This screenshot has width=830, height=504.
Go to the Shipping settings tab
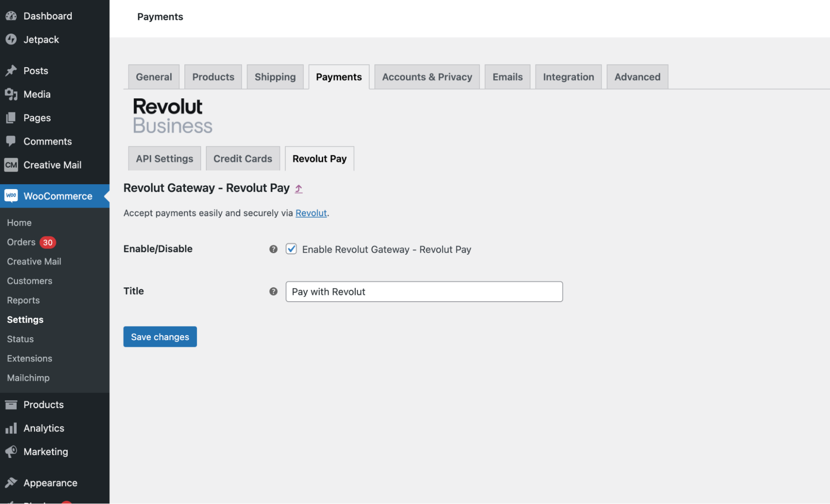[275, 77]
